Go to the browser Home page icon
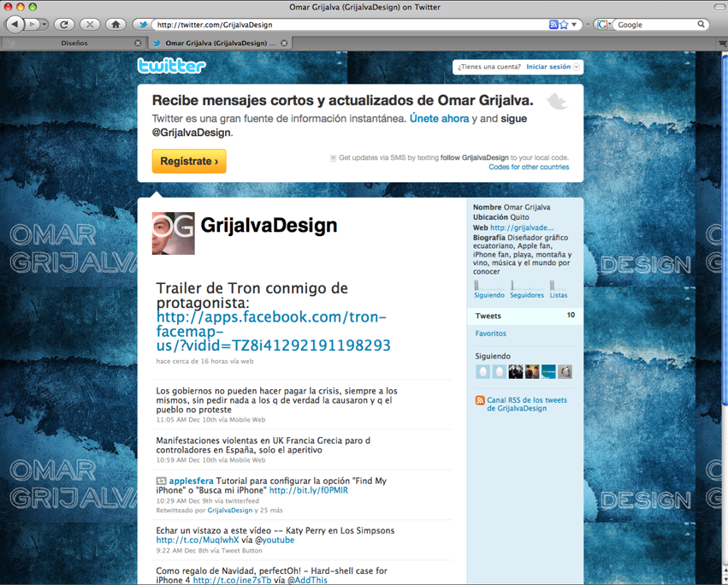The height and width of the screenshot is (585, 728). (x=115, y=24)
